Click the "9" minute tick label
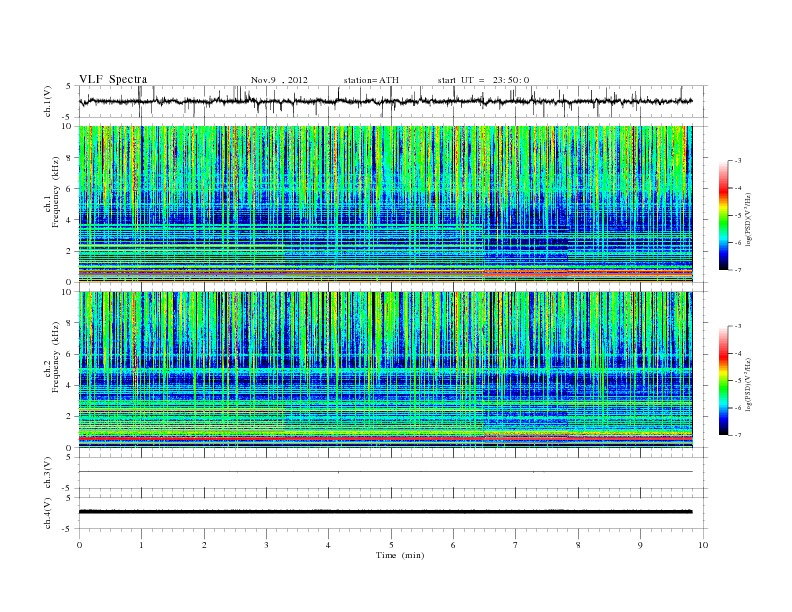 pyautogui.click(x=640, y=545)
